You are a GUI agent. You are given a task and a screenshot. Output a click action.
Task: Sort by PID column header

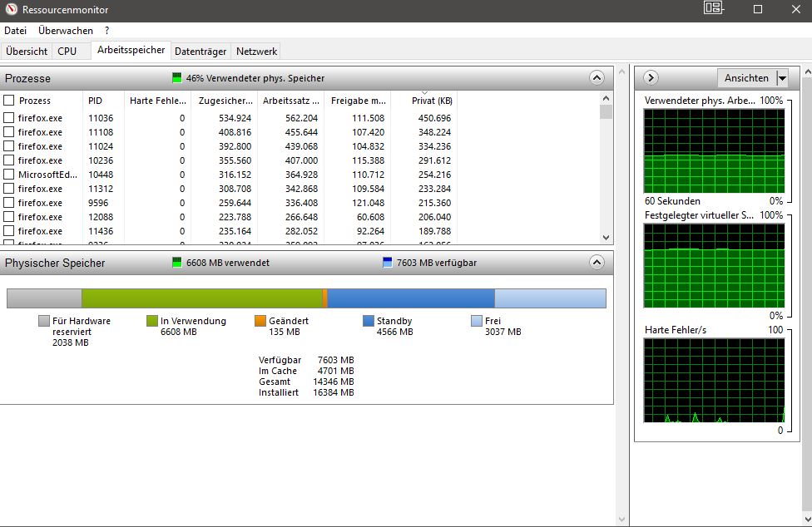point(103,101)
